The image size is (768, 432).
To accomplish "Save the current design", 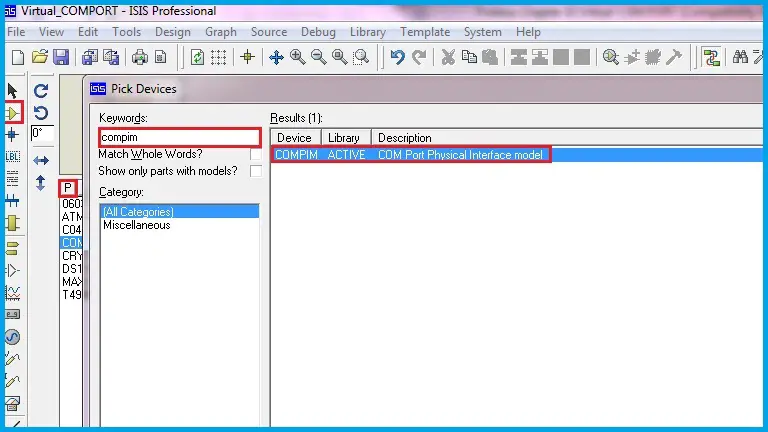I will [x=61, y=57].
